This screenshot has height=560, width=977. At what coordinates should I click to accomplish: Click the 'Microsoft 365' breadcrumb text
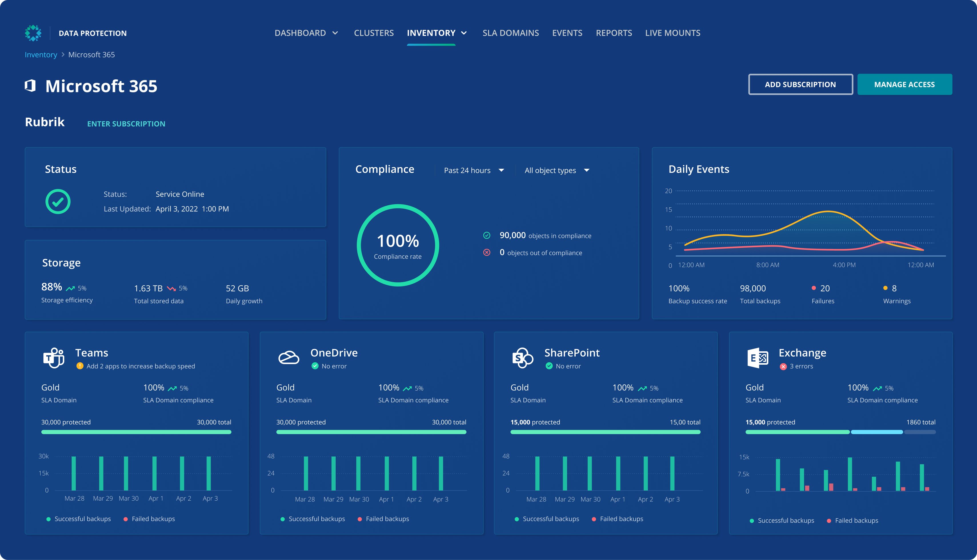(x=91, y=55)
